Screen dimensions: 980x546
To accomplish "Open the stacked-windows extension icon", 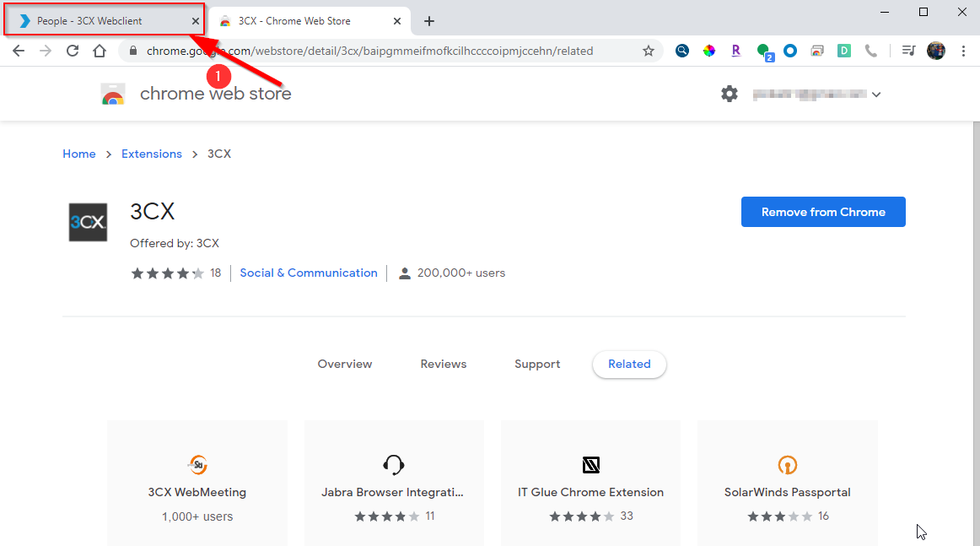I will (817, 51).
